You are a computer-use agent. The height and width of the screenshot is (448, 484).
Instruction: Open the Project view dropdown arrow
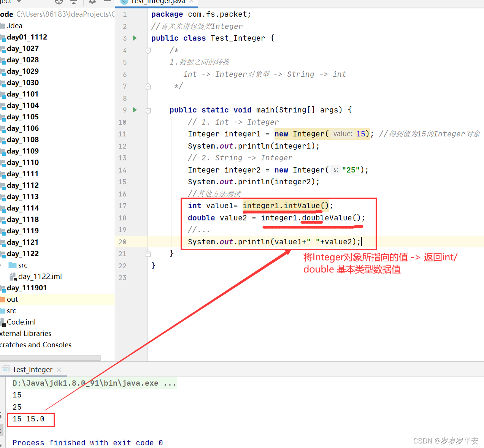pos(20,2)
